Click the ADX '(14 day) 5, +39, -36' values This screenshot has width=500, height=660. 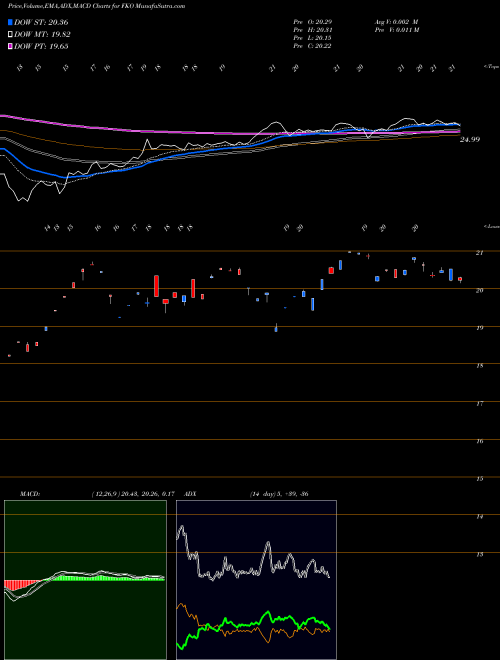point(279,494)
